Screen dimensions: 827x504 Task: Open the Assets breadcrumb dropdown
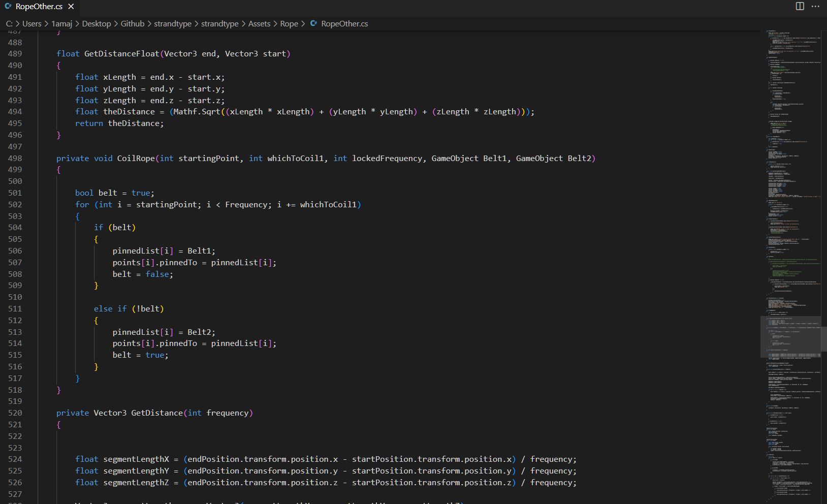259,23
